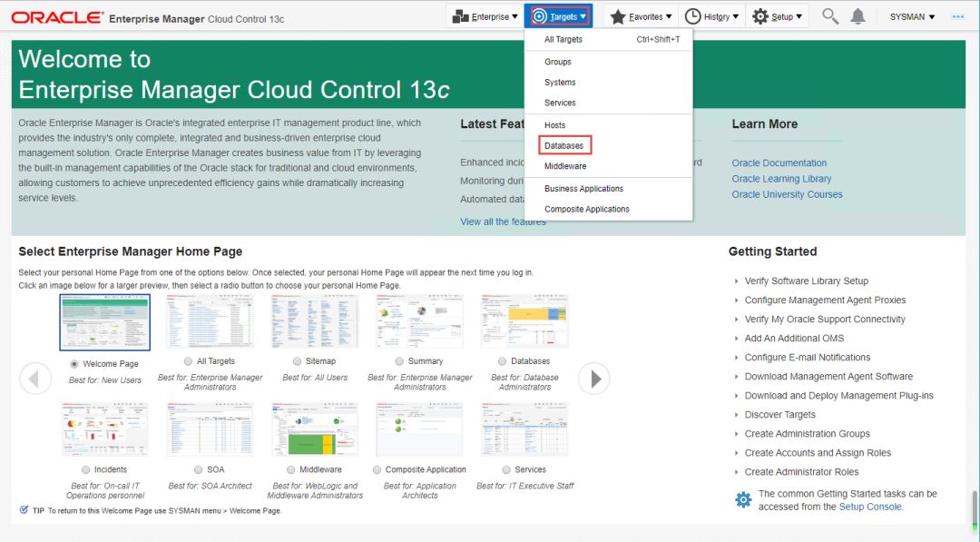Open the Oracle Documentation link
Viewport: 980px width, 542px height.
(x=779, y=163)
